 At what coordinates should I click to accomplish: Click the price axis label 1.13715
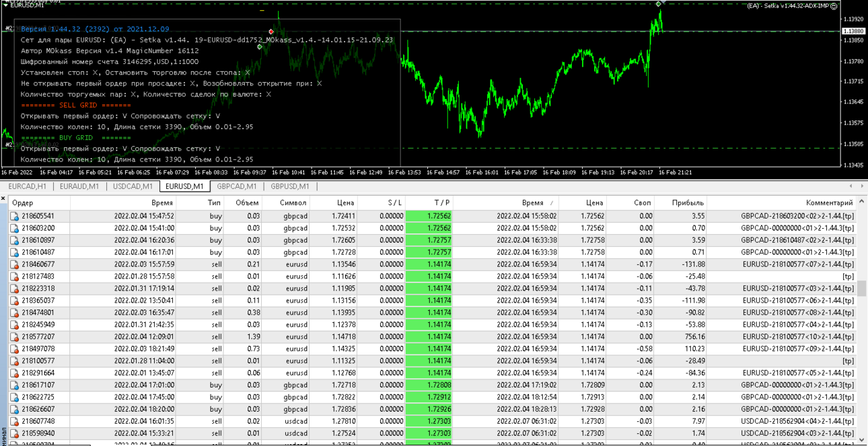coord(853,81)
